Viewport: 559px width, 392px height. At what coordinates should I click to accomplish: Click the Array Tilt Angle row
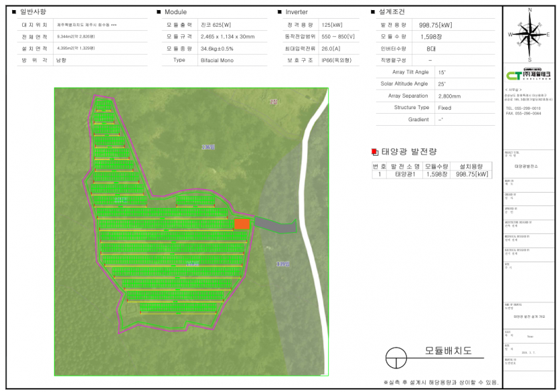pos(410,72)
